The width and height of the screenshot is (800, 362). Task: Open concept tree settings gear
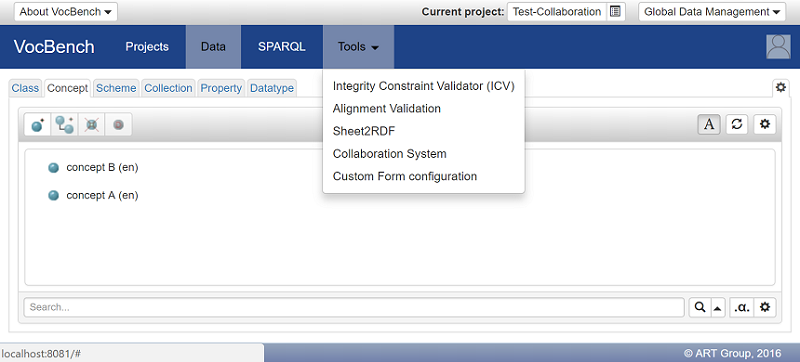point(764,124)
